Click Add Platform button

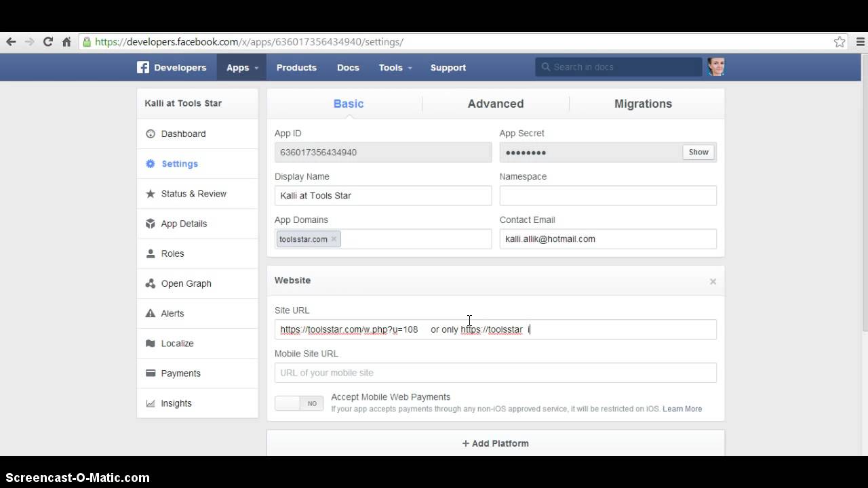pyautogui.click(x=496, y=443)
